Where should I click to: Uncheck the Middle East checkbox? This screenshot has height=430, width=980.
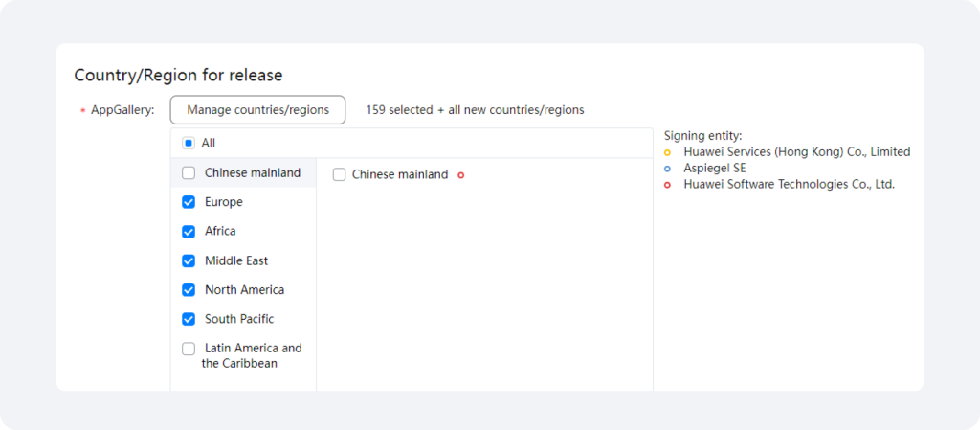coord(189,260)
